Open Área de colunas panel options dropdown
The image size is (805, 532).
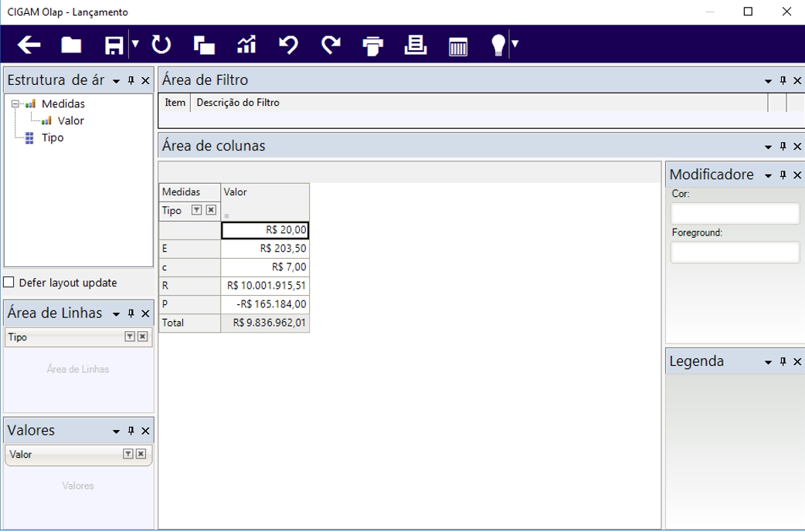[x=768, y=147]
